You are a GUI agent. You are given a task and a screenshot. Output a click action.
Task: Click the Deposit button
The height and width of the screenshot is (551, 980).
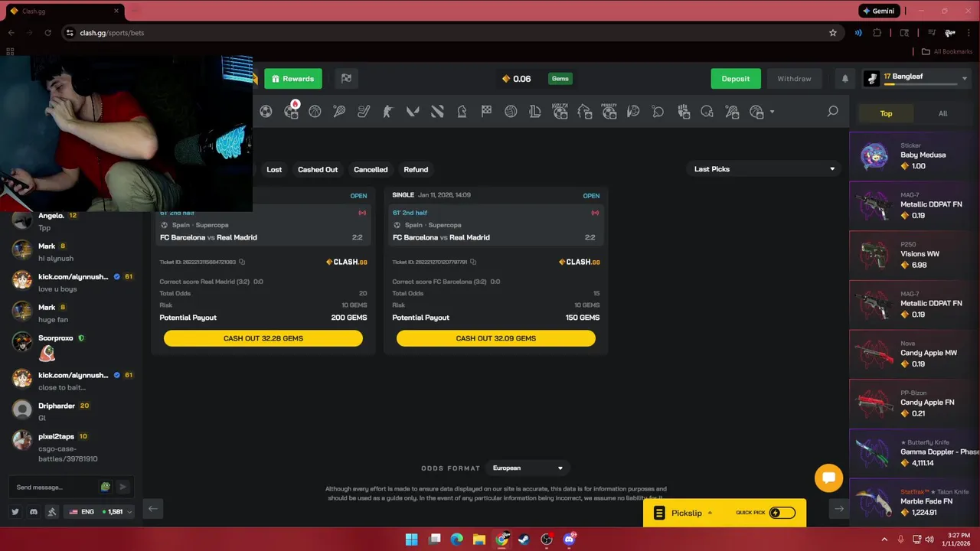(x=736, y=79)
